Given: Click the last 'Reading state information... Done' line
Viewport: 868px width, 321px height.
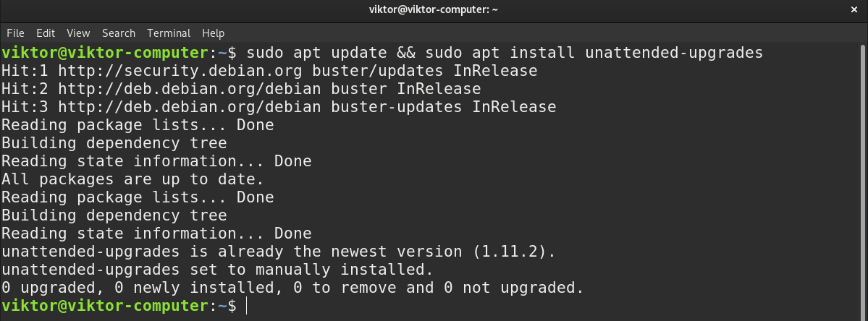Looking at the screenshot, I should click(x=156, y=233).
